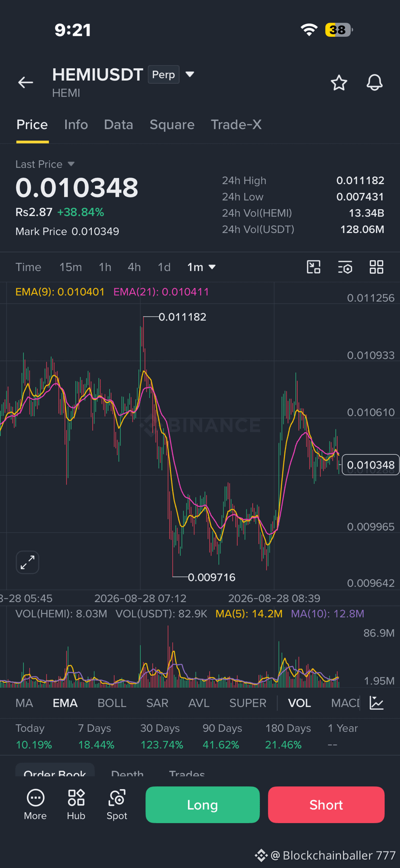This screenshot has width=400, height=868.
Task: Open indicator chart settings icon beside MACD
Action: point(376,703)
